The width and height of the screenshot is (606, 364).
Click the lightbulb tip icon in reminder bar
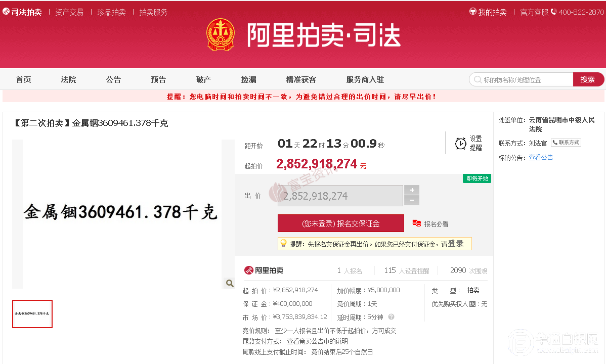283,244
